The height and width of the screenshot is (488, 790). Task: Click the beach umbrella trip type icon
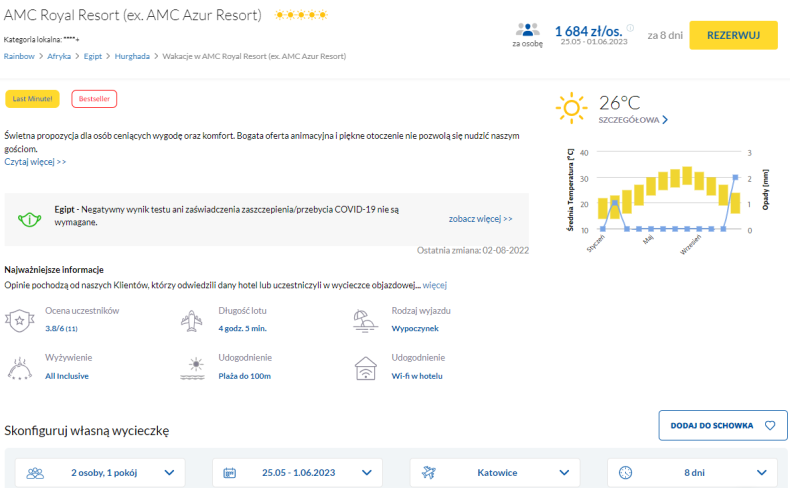pyautogui.click(x=365, y=321)
